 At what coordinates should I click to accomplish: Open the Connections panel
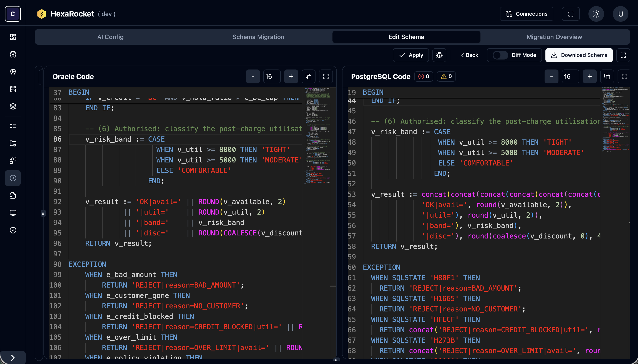click(x=526, y=14)
